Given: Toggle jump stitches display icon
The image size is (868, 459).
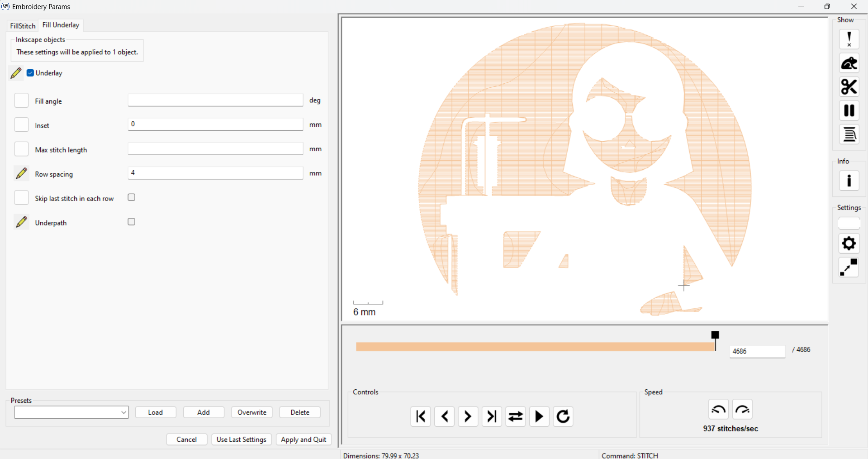Looking at the screenshot, I should [849, 63].
